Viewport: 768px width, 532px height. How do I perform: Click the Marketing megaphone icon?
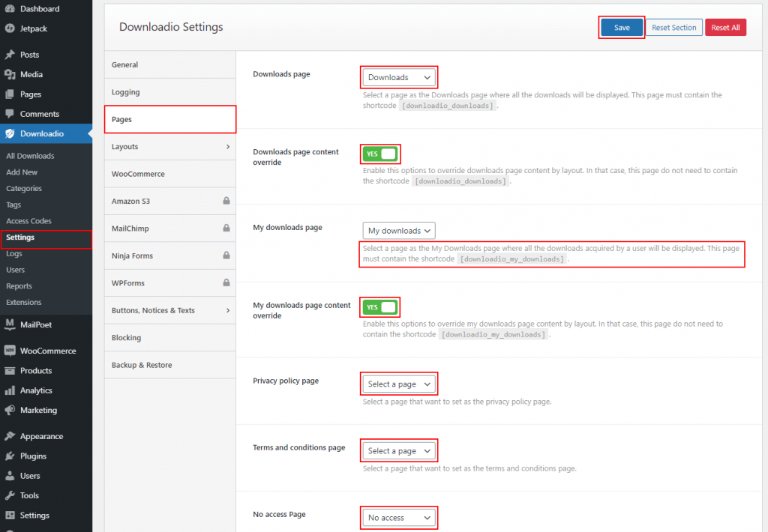coord(10,410)
